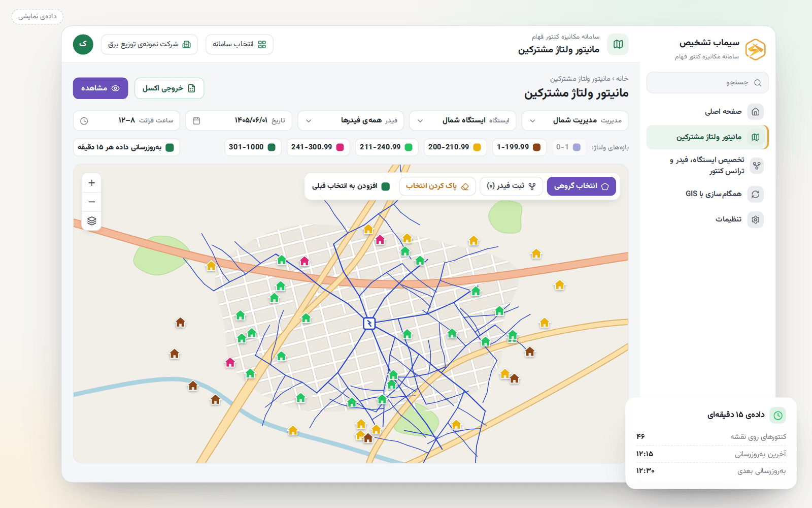
Task: Open the انتخاب سامانه selector
Action: [239, 44]
